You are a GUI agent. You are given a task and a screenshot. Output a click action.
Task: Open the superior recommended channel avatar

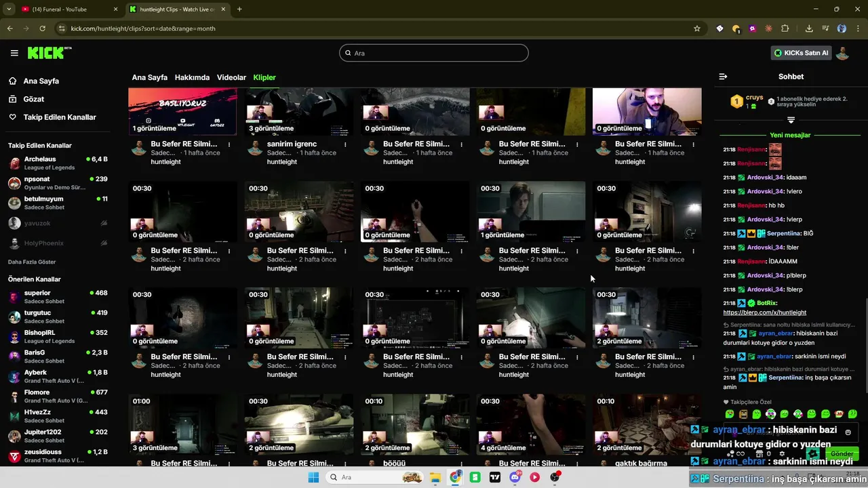14,297
